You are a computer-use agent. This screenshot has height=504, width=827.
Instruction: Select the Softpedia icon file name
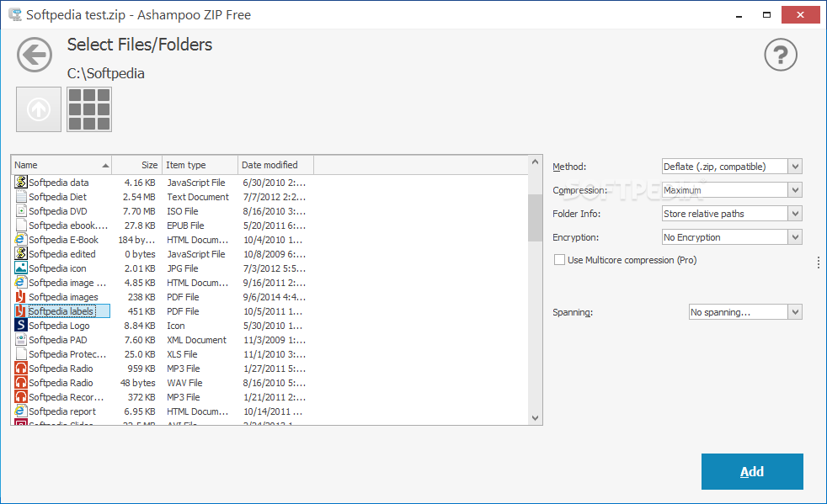click(57, 268)
